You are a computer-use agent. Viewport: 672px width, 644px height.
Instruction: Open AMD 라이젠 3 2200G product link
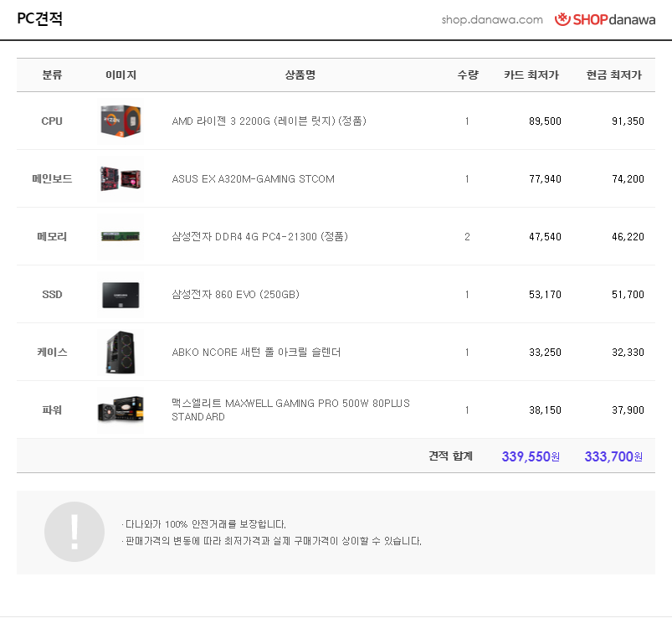point(269,121)
